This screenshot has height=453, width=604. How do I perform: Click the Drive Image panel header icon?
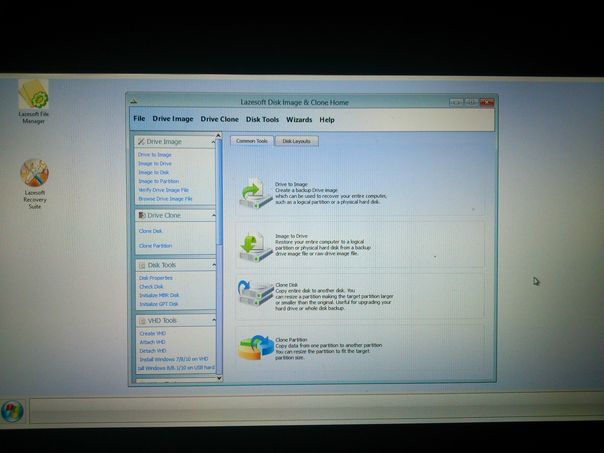[141, 142]
